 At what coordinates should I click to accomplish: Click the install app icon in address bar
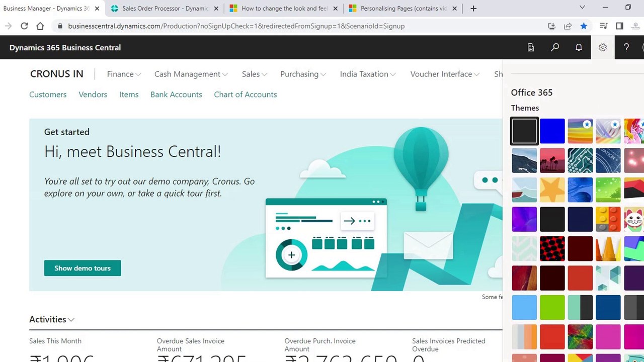click(x=551, y=26)
